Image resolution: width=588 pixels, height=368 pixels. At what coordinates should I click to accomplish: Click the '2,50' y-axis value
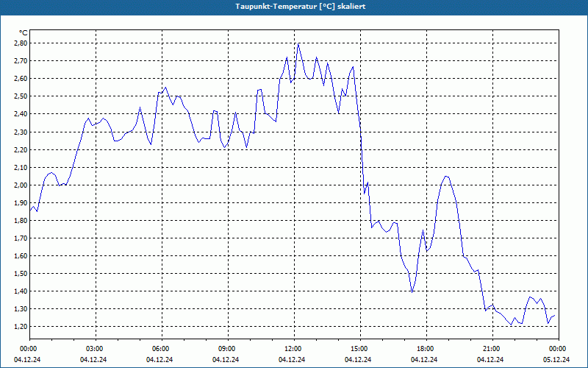21,96
